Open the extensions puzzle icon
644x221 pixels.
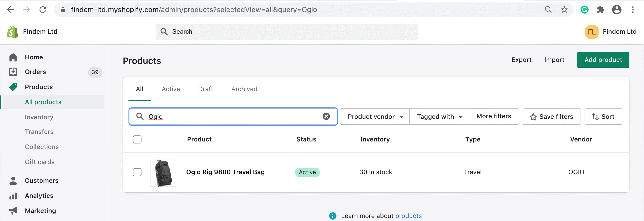point(601,10)
